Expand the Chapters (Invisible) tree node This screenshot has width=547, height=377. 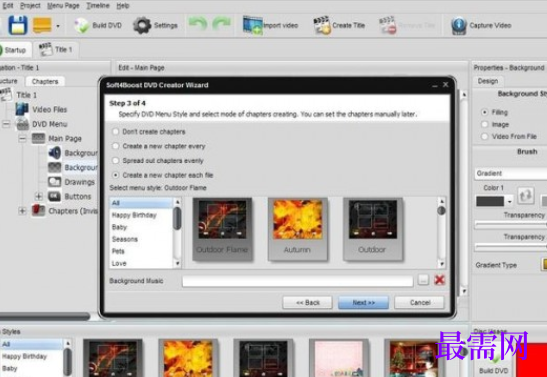point(22,211)
